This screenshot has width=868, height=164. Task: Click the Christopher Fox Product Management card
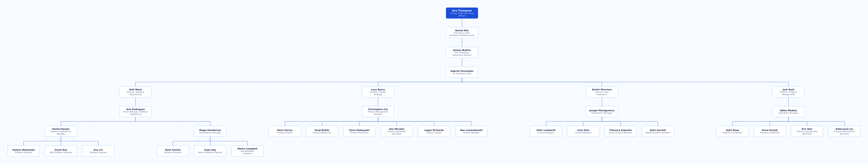click(378, 112)
